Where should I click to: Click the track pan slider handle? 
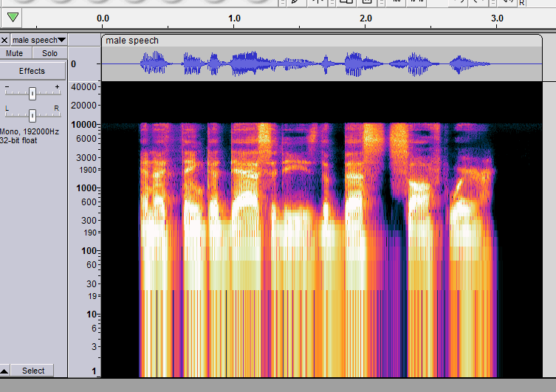(x=32, y=115)
